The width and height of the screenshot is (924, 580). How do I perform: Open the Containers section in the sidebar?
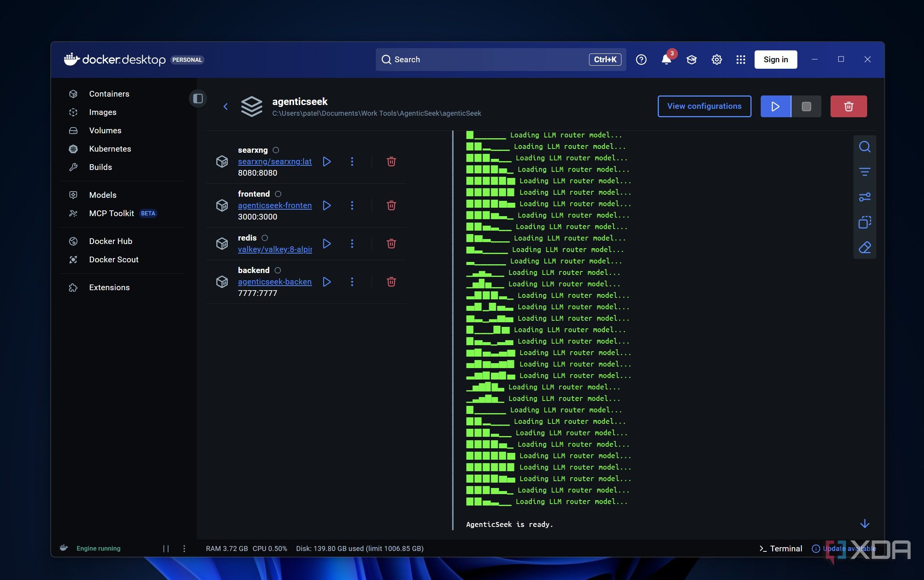109,94
